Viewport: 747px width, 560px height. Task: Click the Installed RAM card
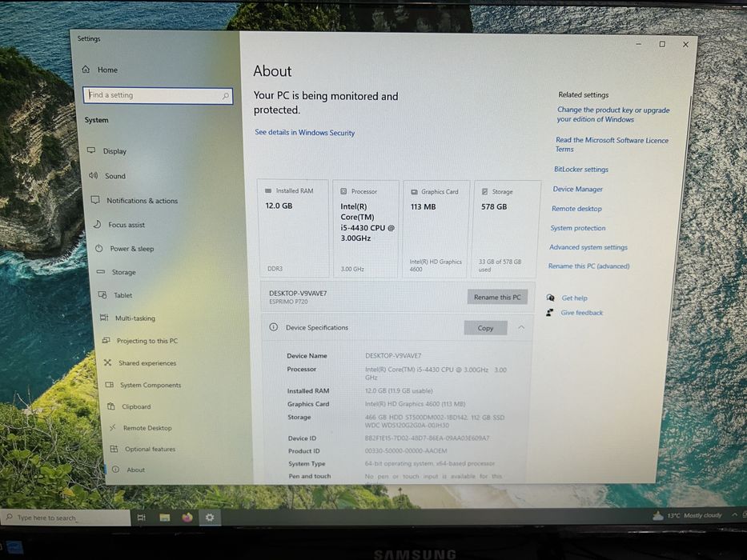tap(293, 229)
